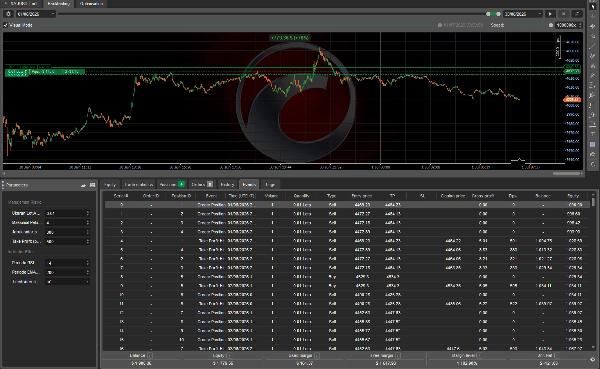This screenshot has width=600, height=369.
Task: Open the Logs tab
Action: [270, 184]
